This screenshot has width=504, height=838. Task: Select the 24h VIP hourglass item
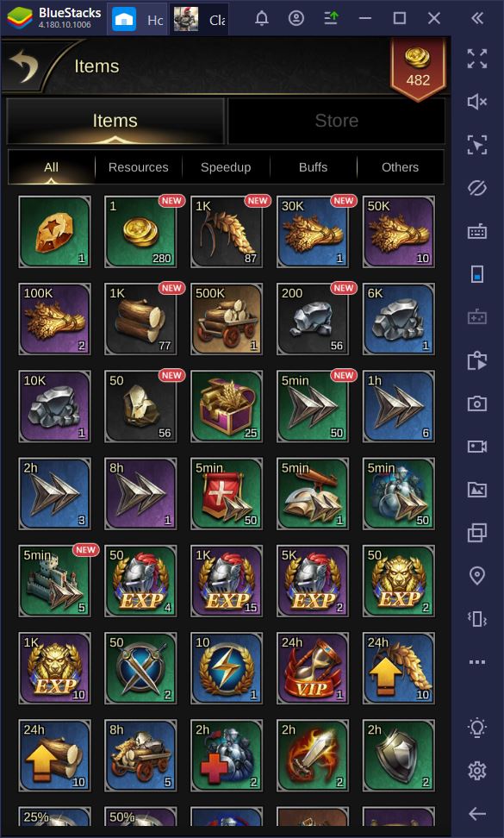point(313,668)
